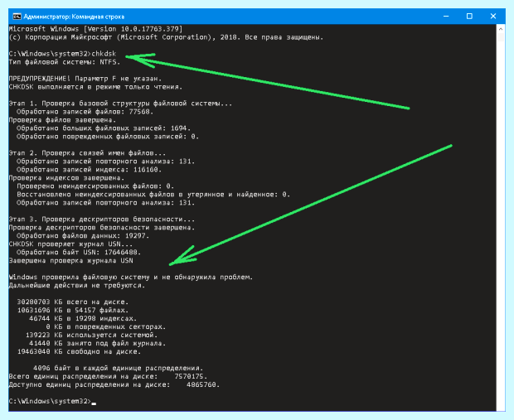
Task: Click 'Этап 3. Проверка дескрипторов безопасности...' line
Action: tap(102, 220)
